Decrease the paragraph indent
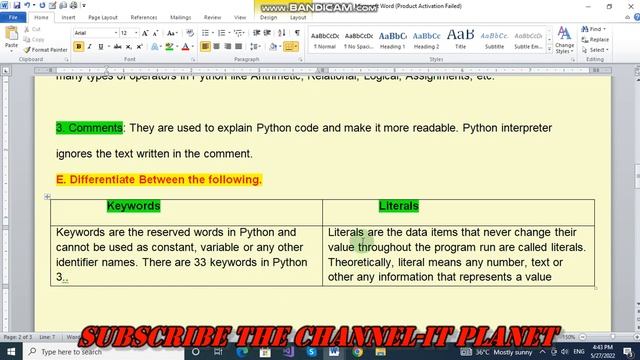Viewport: 640px width, 360px height. (x=256, y=33)
